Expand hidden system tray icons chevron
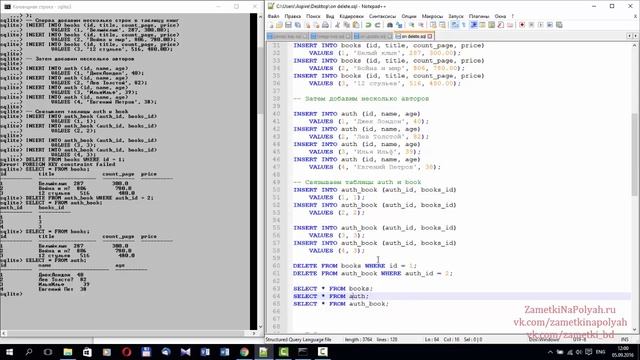The image size is (640, 360). (550, 352)
